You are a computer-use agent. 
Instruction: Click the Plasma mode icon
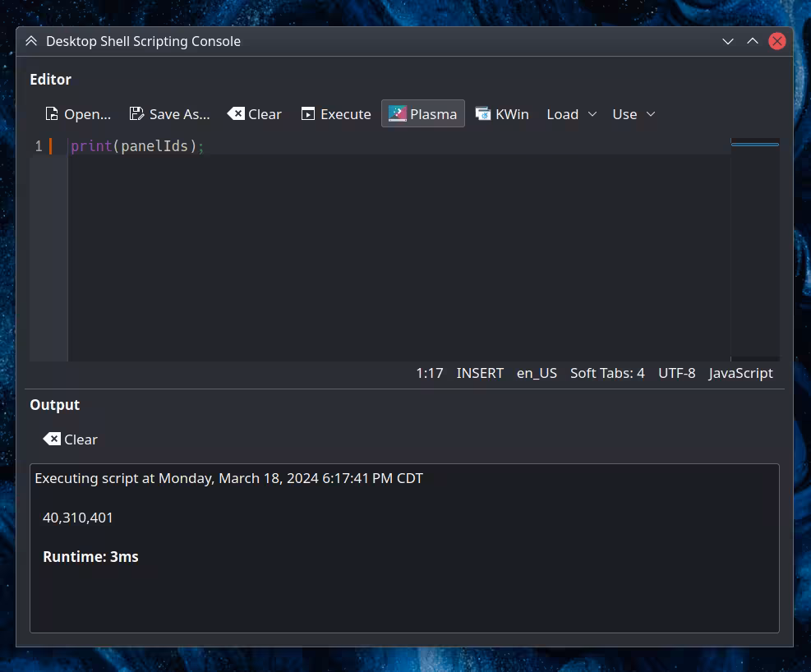398,113
